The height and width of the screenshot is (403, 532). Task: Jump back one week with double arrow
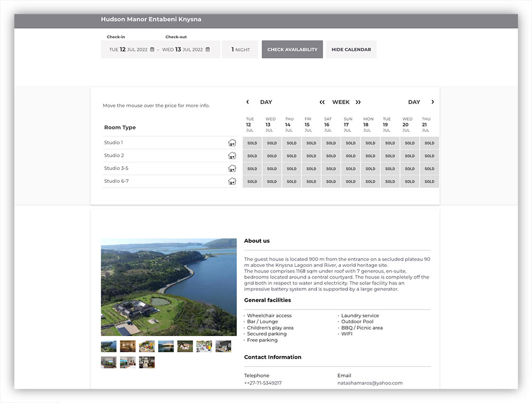[322, 102]
